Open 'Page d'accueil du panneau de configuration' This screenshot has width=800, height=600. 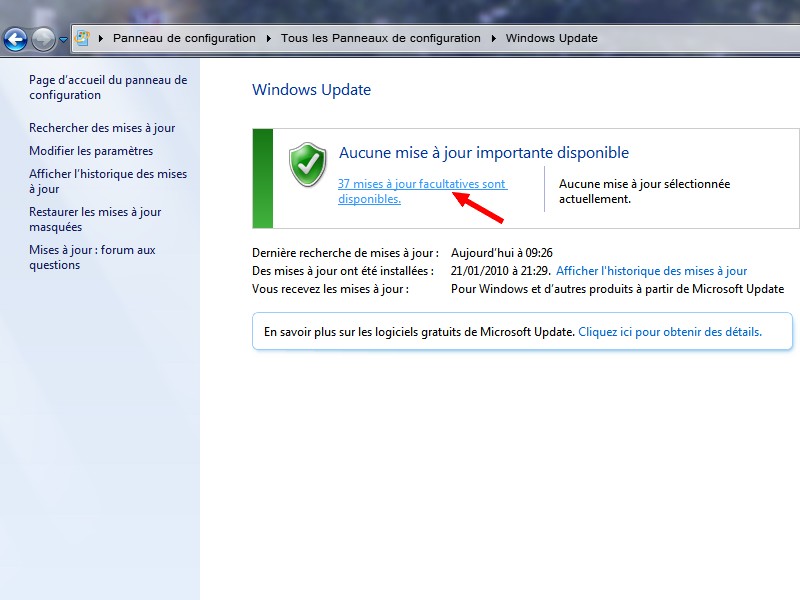click(107, 88)
